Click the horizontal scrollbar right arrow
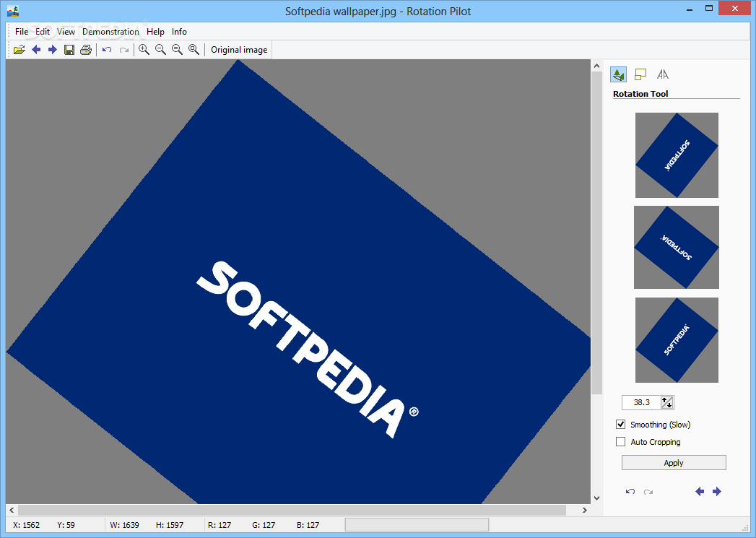The image size is (756, 538). click(585, 510)
